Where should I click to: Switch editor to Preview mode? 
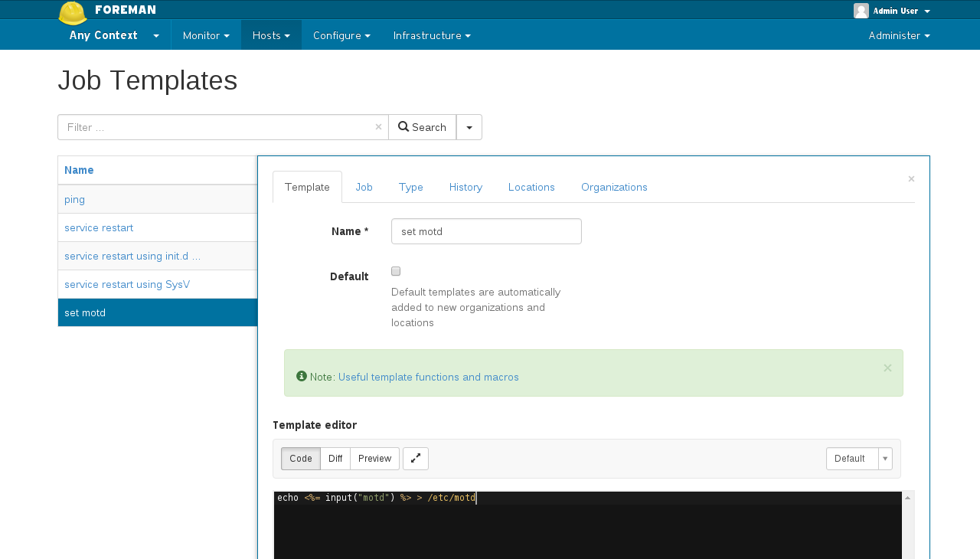click(x=374, y=459)
